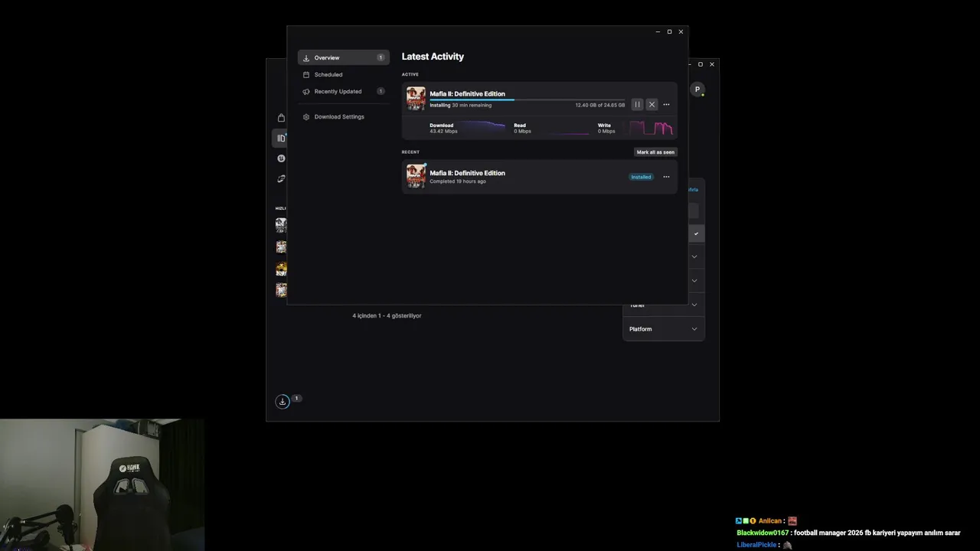Expand the Platform filter
980x551 pixels.
(663, 329)
